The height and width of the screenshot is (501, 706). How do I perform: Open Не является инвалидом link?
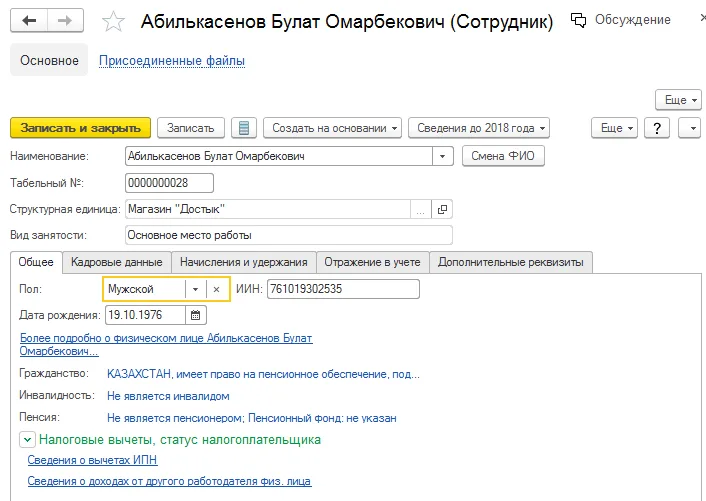pos(168,397)
